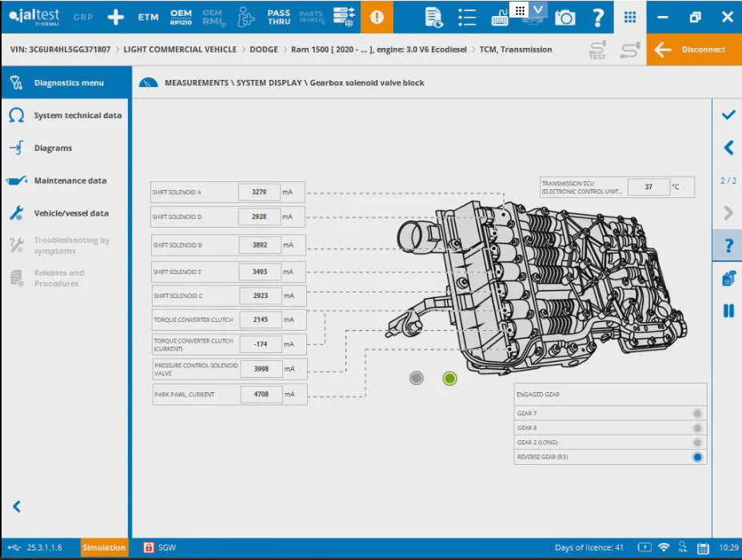Image resolution: width=742 pixels, height=560 pixels.
Task: Click the SGW lock icon in status bar
Action: click(x=148, y=547)
